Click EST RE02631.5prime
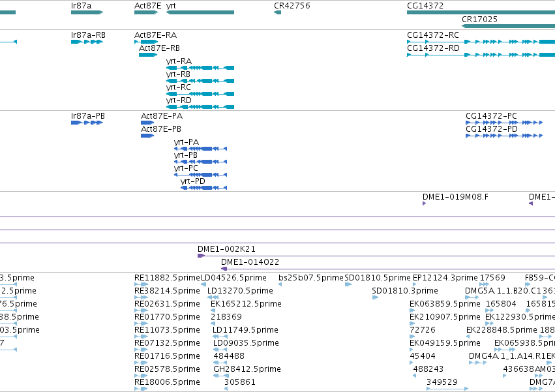 142,310
